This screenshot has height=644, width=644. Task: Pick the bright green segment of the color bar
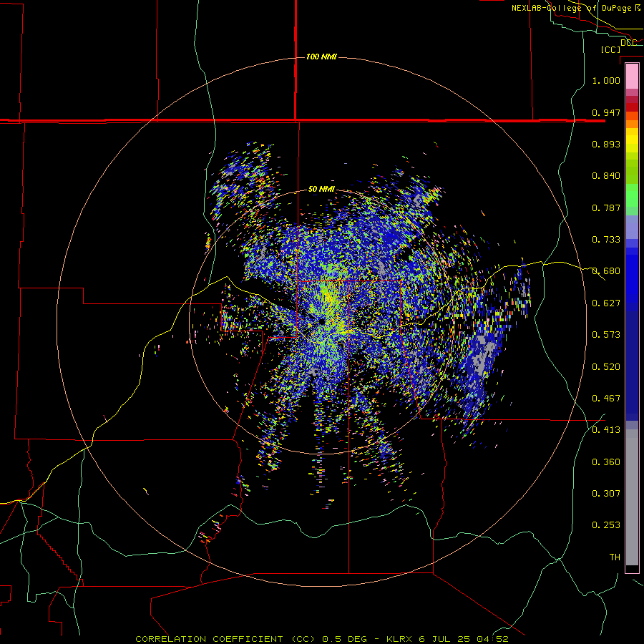tap(632, 195)
